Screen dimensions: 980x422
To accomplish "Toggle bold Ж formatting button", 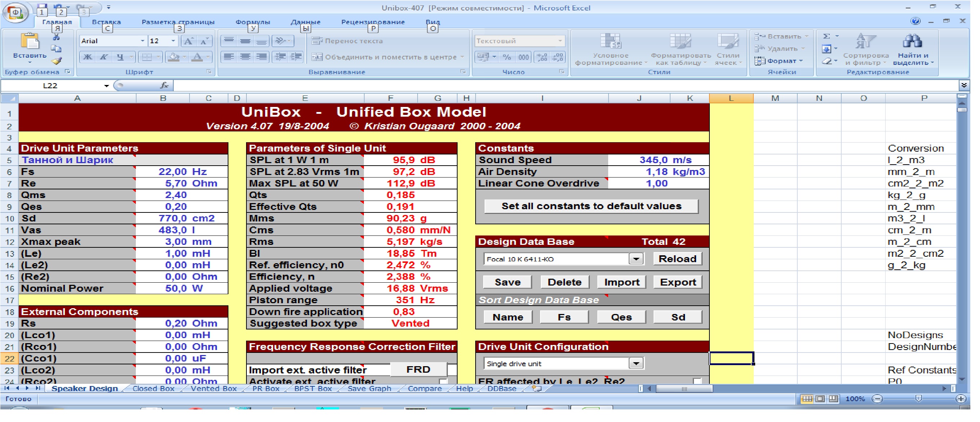I will coord(88,57).
